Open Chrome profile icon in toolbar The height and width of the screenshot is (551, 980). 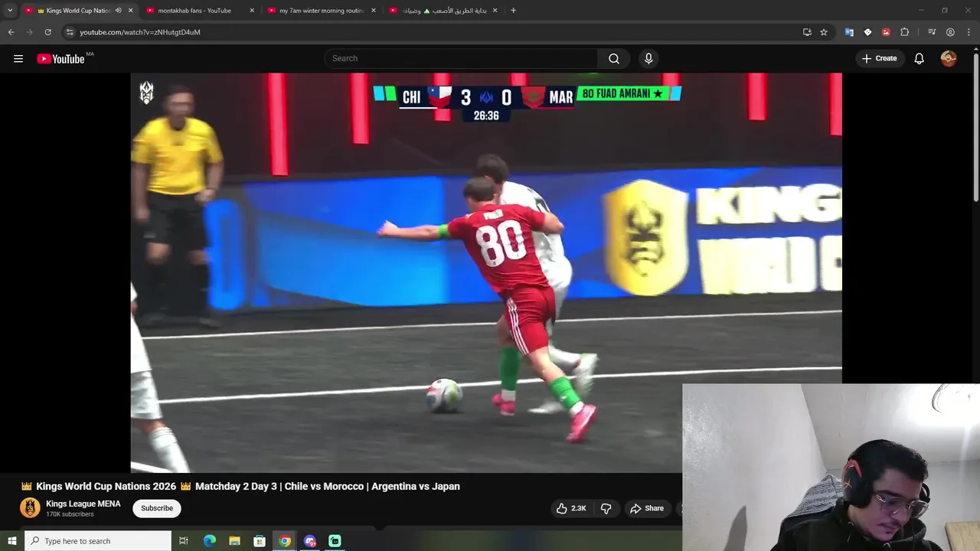950,32
